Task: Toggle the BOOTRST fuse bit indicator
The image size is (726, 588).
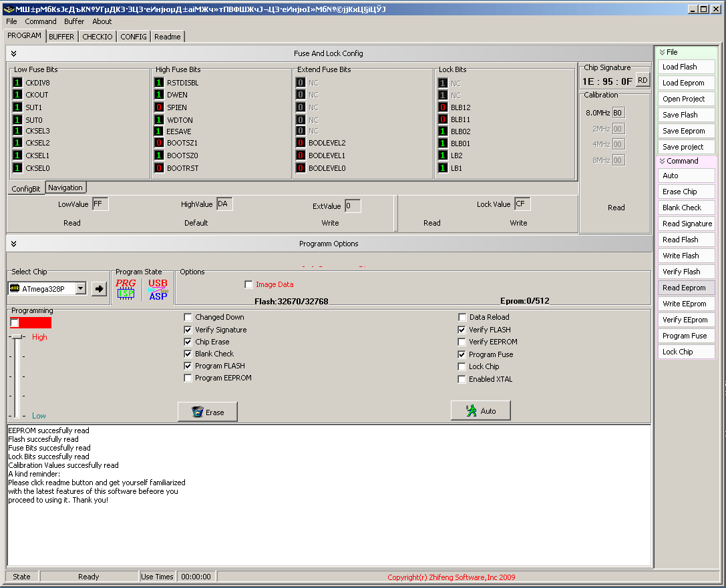Action: click(x=159, y=168)
